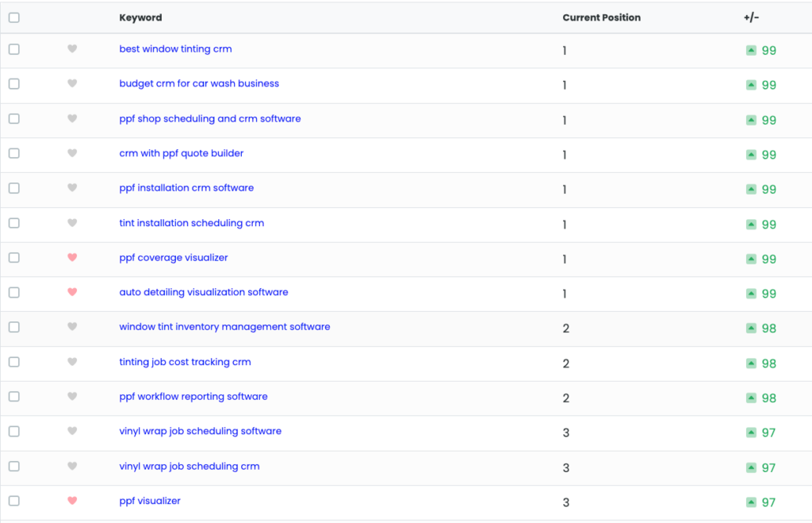Viewport: 812px width, 523px height.
Task: Select the 'ppf visualizer' row checkbox
Action: click(14, 501)
